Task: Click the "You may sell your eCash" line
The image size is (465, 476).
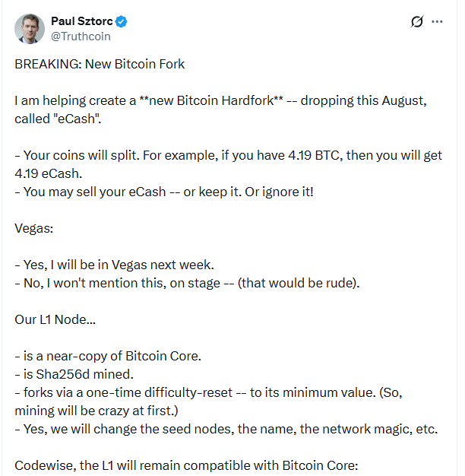Action: (164, 192)
